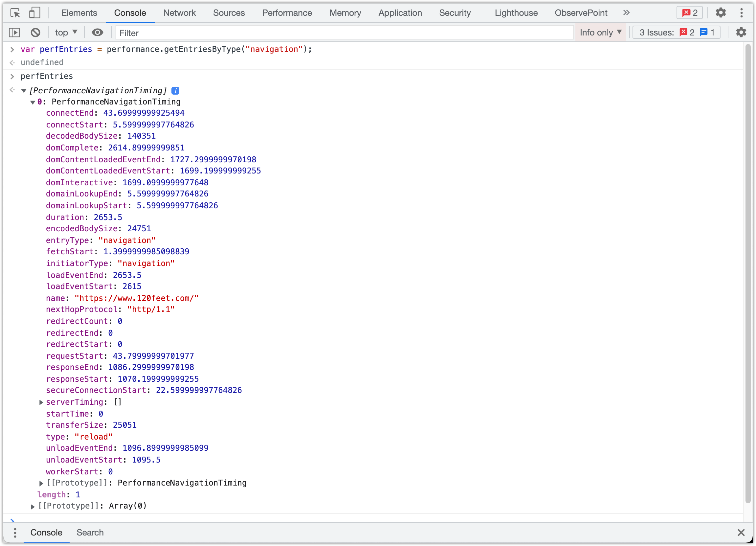Image resolution: width=756 pixels, height=546 pixels.
Task: Create live expression with eye icon
Action: (97, 32)
